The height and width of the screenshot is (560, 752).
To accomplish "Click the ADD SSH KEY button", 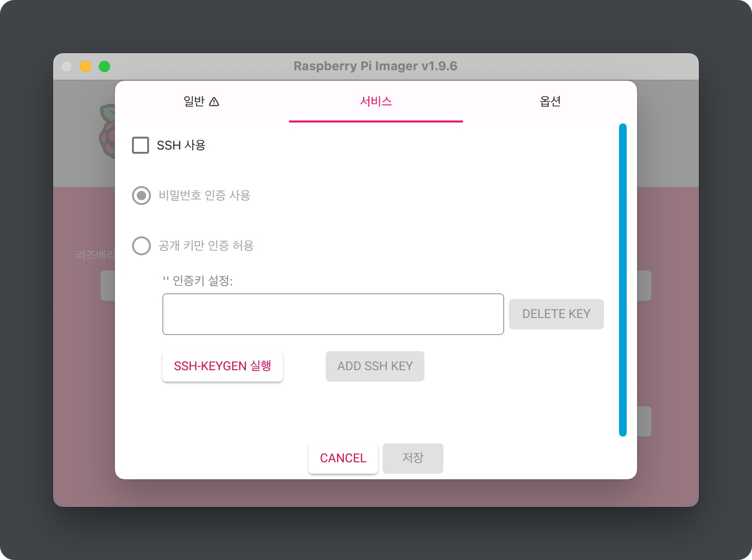I will (375, 366).
